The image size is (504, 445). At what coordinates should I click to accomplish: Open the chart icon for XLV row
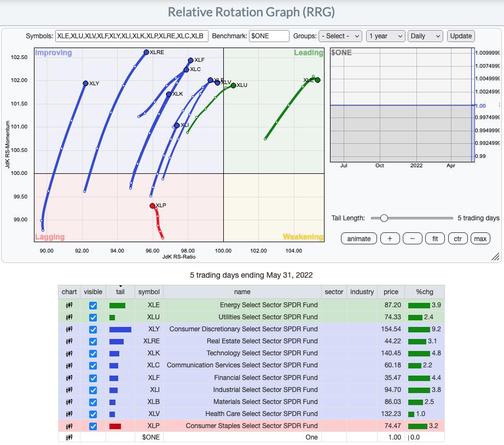point(69,414)
